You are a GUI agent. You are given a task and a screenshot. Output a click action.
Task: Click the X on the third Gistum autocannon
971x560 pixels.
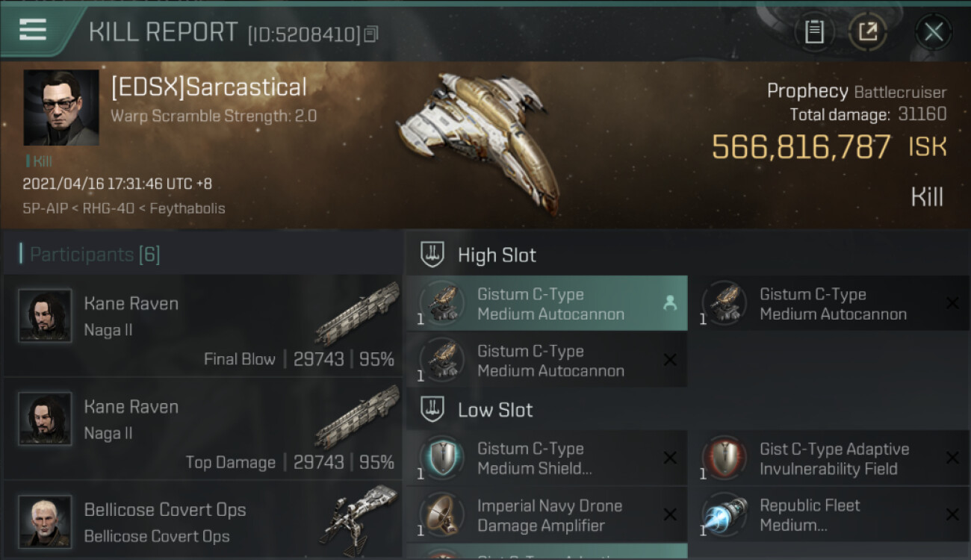coord(670,360)
